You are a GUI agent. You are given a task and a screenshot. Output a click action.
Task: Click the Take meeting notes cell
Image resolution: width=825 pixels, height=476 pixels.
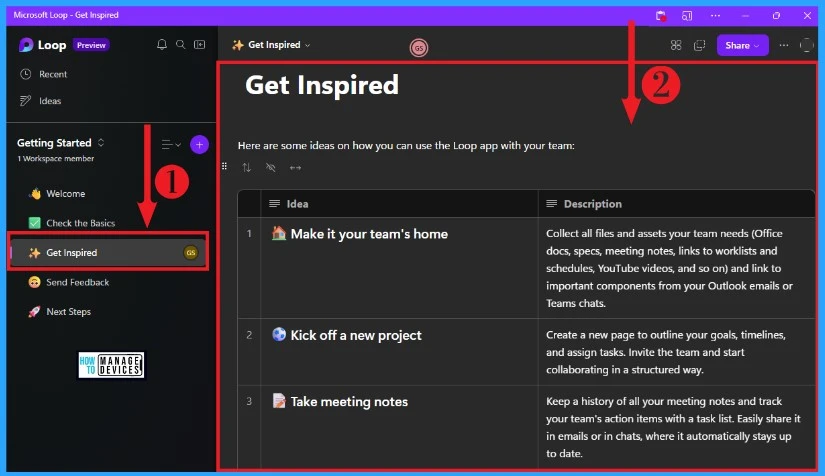pyautogui.click(x=399, y=427)
